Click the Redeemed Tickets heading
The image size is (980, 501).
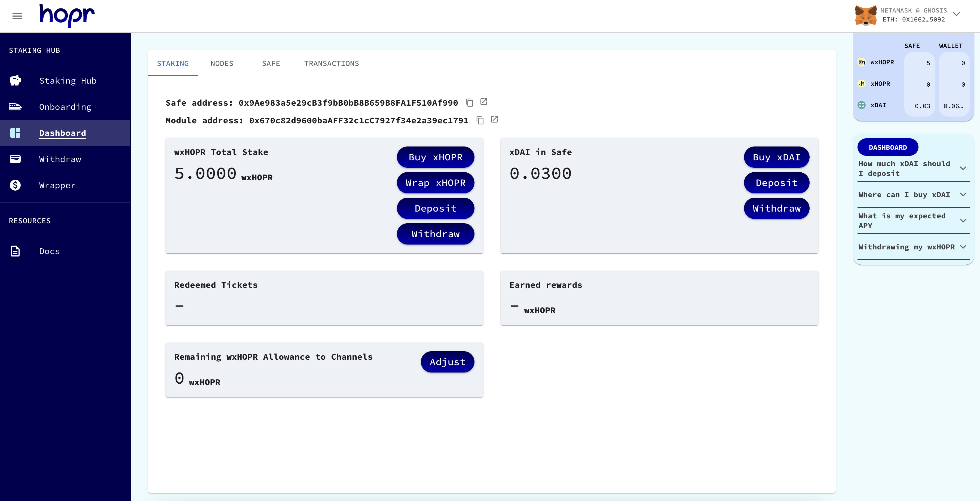(216, 285)
